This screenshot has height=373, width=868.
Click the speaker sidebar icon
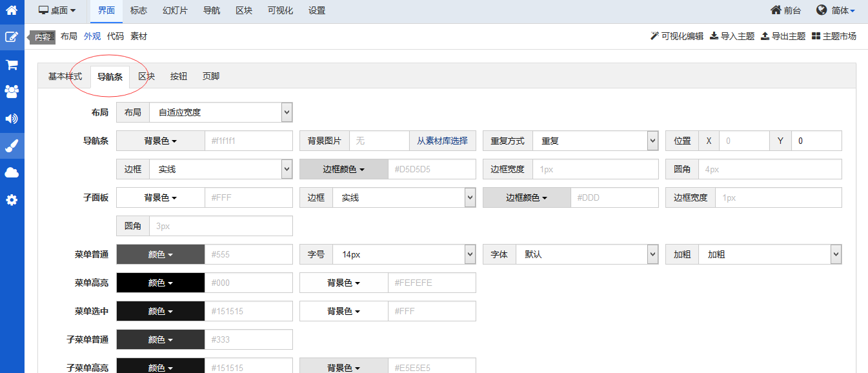[x=12, y=119]
